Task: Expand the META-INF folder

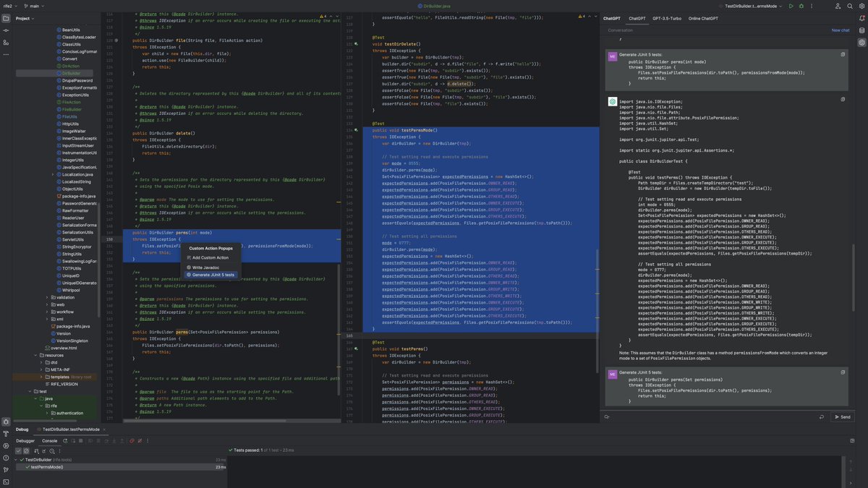Action: 41,369
